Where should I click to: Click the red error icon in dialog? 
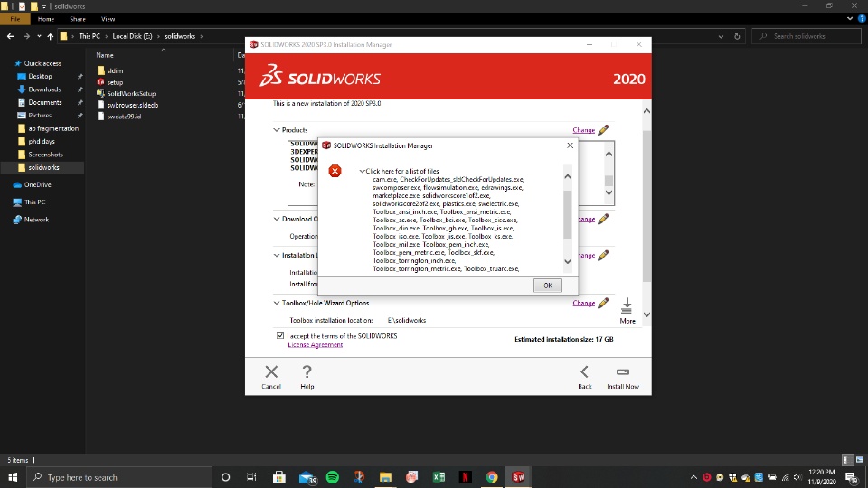(335, 171)
